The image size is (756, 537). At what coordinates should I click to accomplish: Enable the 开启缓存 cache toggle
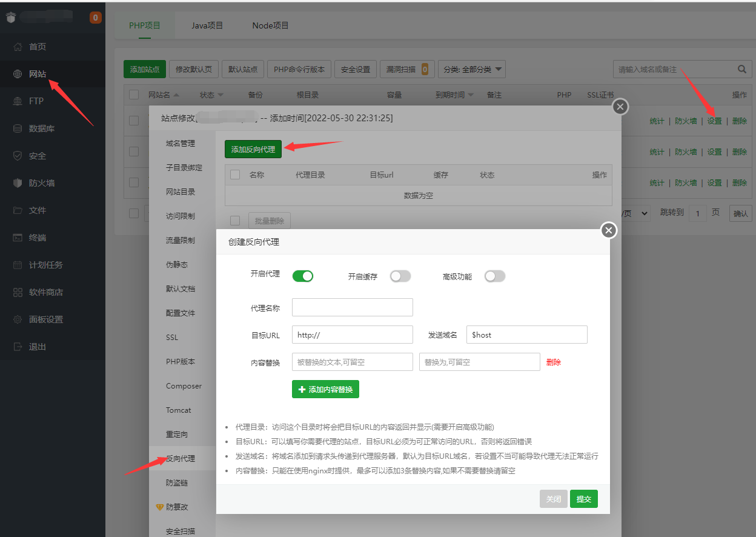click(x=400, y=276)
